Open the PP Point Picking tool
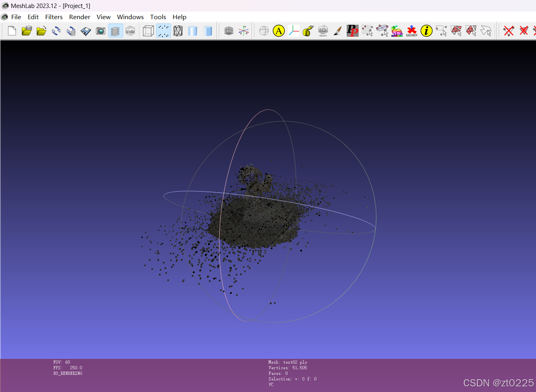 coord(352,31)
